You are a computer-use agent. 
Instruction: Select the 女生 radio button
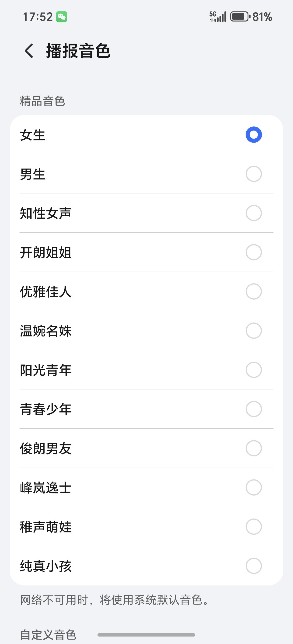(254, 135)
